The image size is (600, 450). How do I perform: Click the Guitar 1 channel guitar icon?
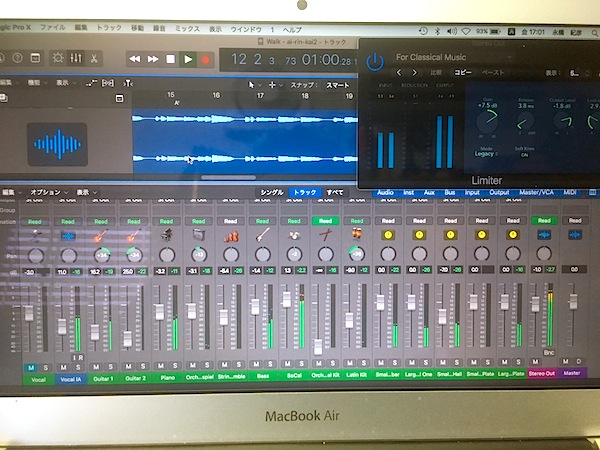[x=101, y=235]
